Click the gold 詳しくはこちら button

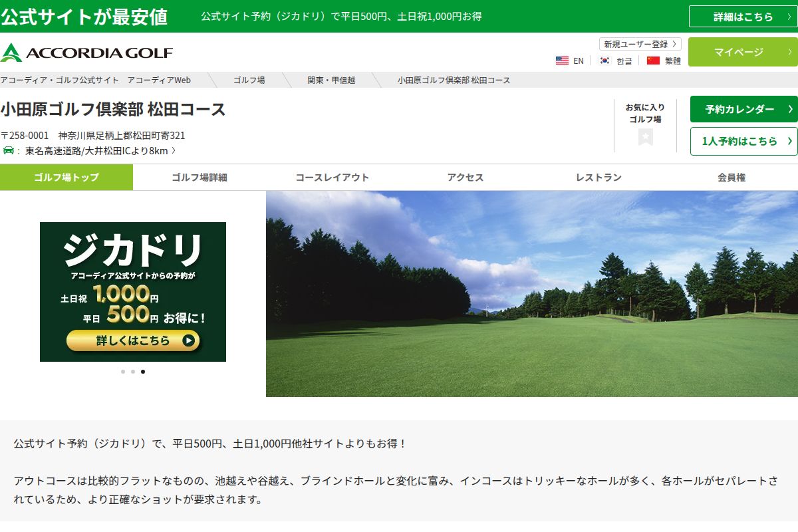coord(133,340)
